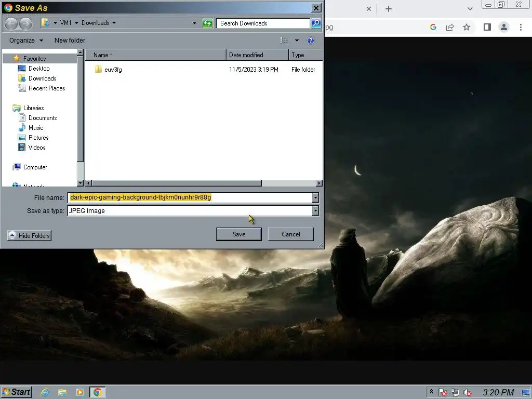Click the share page icon in Chrome

(x=450, y=27)
